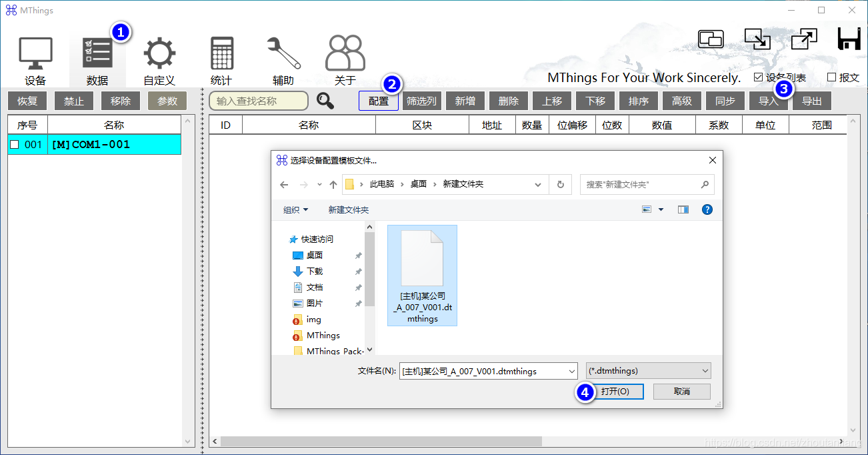Click the 禁止 button
The image size is (868, 455).
click(74, 101)
